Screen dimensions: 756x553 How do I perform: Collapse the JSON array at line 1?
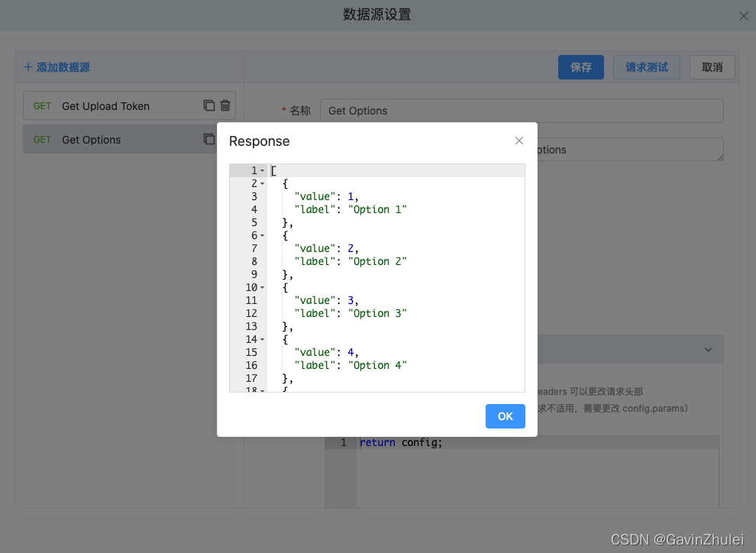click(263, 171)
